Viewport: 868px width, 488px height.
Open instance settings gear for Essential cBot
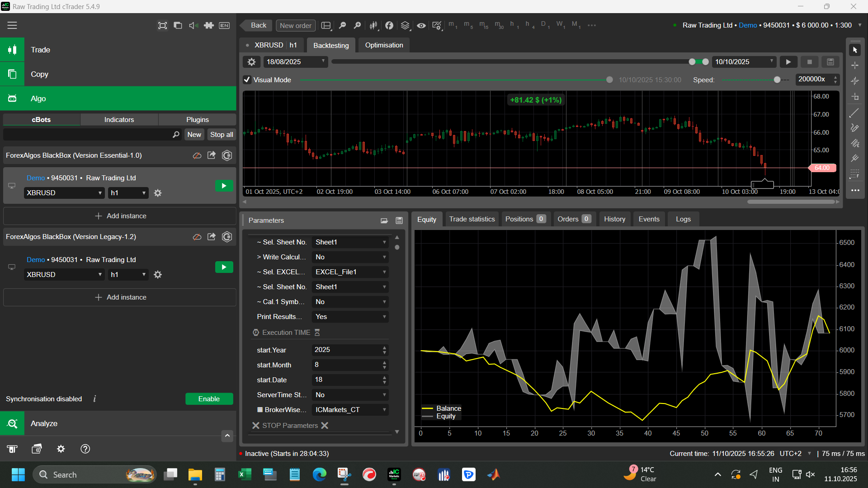[158, 193]
